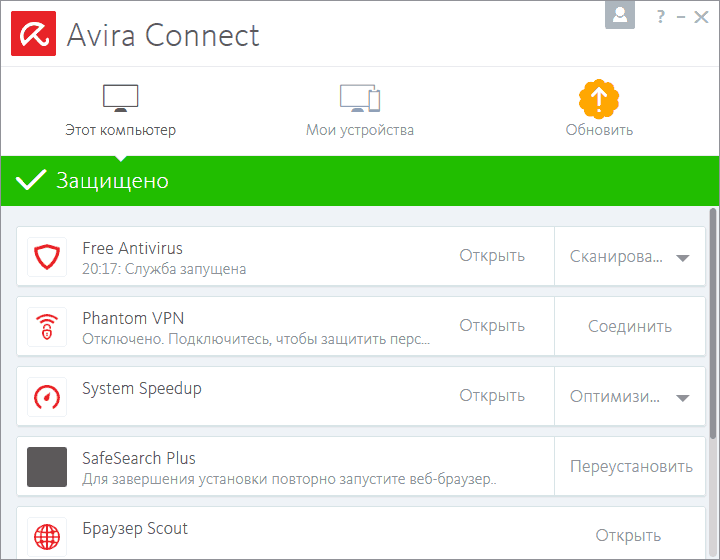
Task: Click the 'Отключено. Подключитесь...' VPN status text
Action: click(256, 339)
